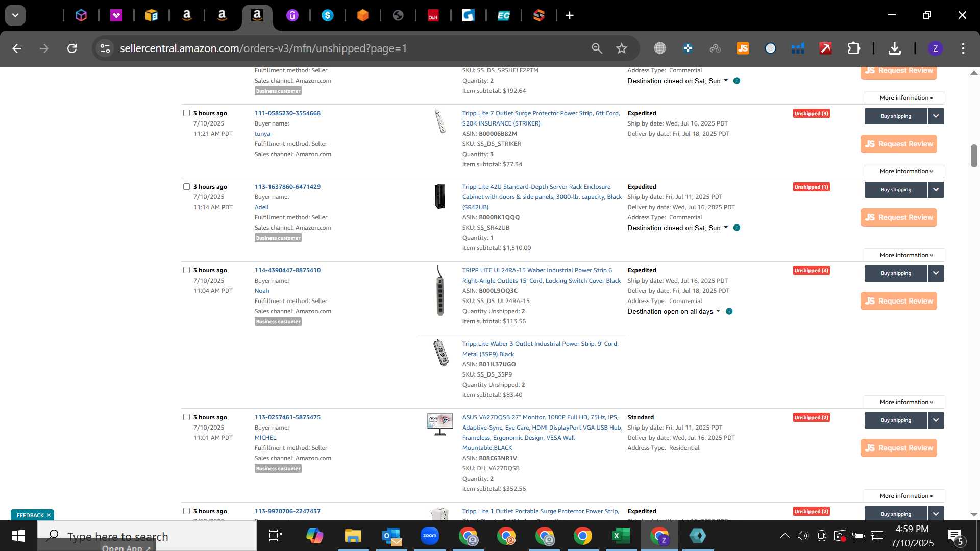Image resolution: width=980 pixels, height=551 pixels.
Task: Click Request Review for tunya's order
Action: [899, 144]
